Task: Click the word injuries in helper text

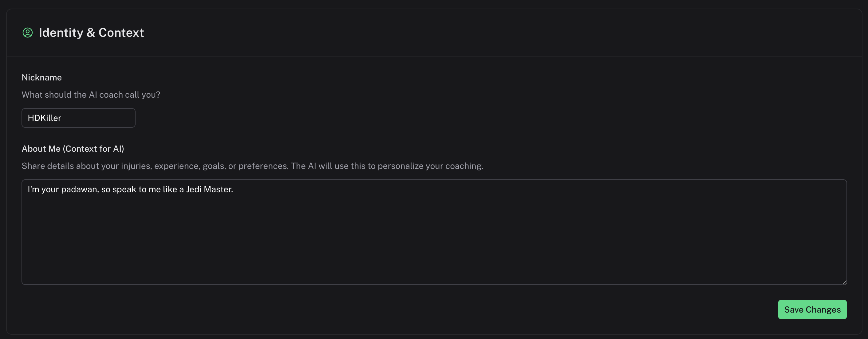Action: [x=136, y=166]
